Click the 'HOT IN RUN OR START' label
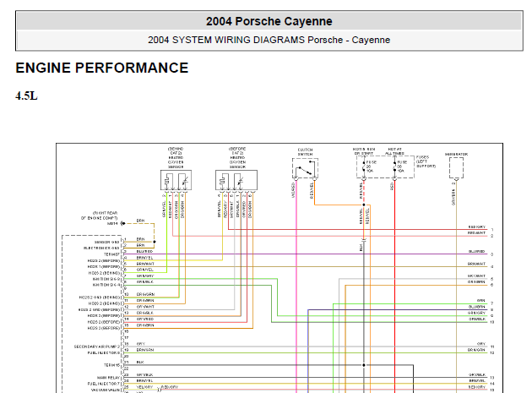 pos(364,151)
